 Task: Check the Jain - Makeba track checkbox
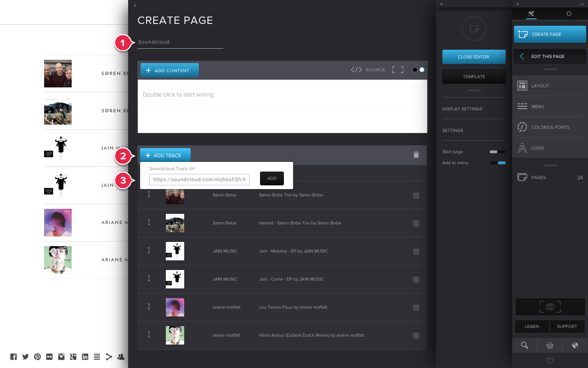pos(416,252)
